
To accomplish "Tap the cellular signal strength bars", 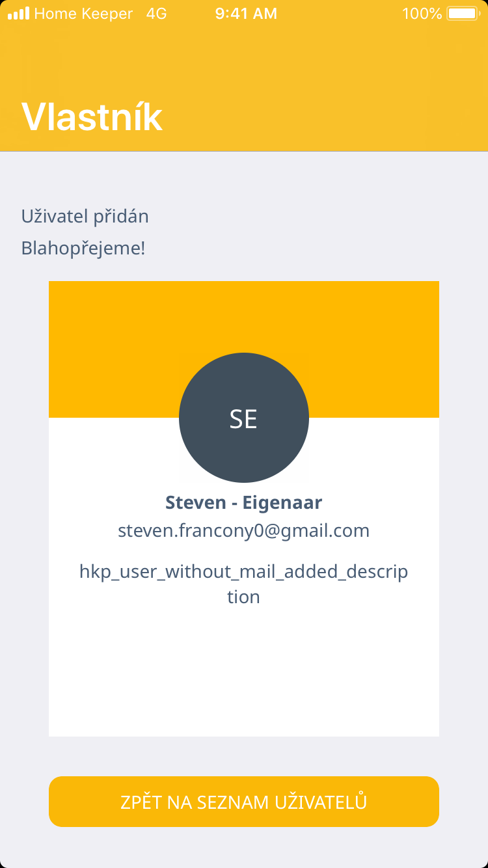I will click(18, 14).
